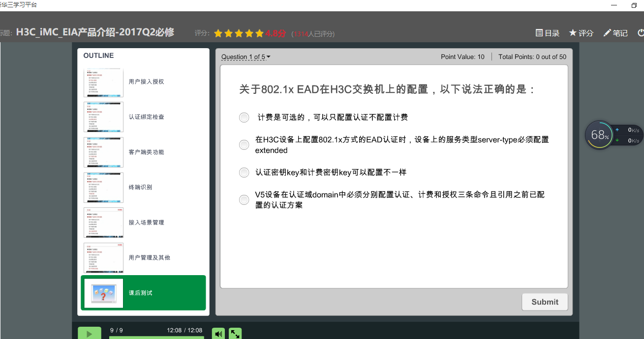Viewport: 644px width, 339px height.
Task: Click the video progress bar
Action: [156, 338]
